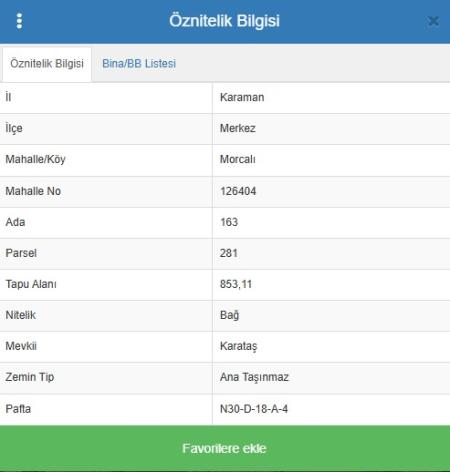Click the Parsel value 281
Image resolution: width=450 pixels, height=472 pixels.
tap(229, 253)
